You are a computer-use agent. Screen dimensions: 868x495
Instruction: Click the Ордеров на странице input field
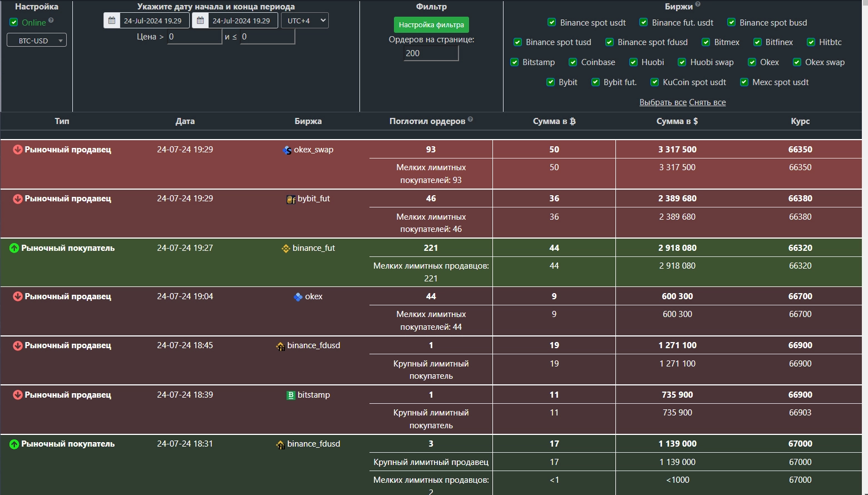click(431, 53)
